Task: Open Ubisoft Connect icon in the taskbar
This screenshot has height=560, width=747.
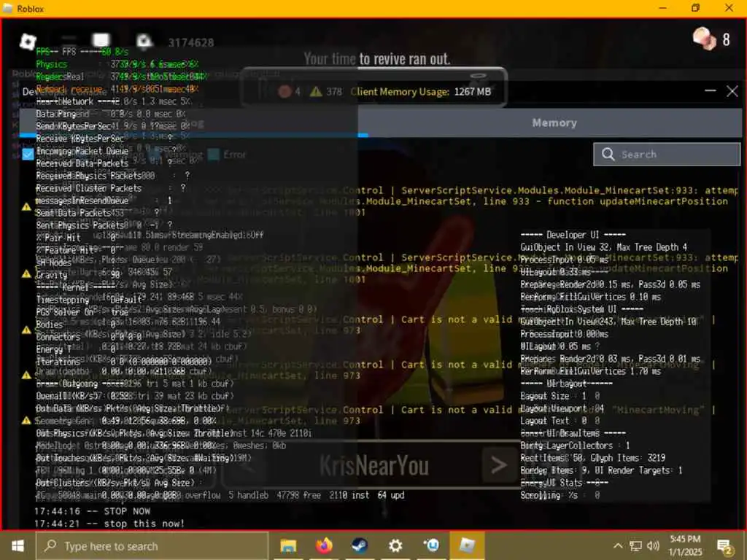Action: click(432, 545)
